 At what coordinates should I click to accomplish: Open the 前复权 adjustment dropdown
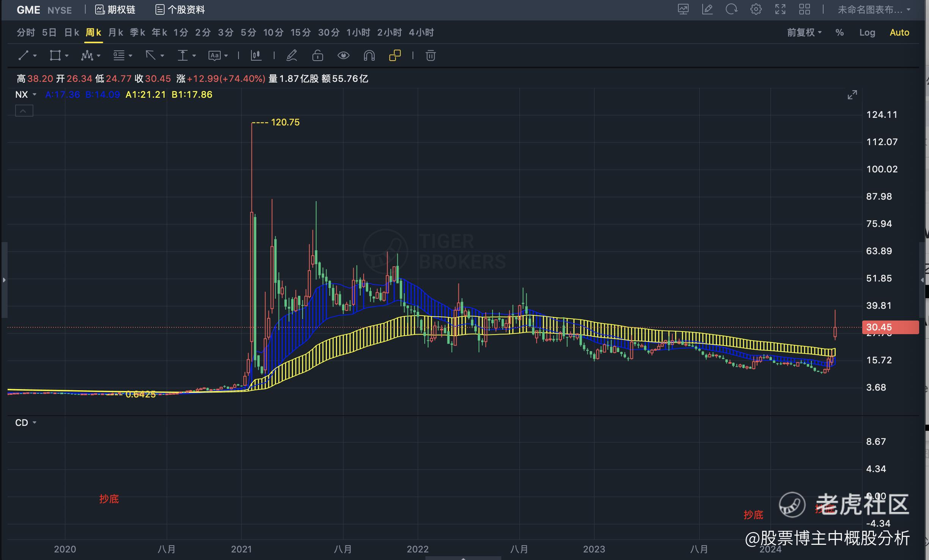point(804,33)
